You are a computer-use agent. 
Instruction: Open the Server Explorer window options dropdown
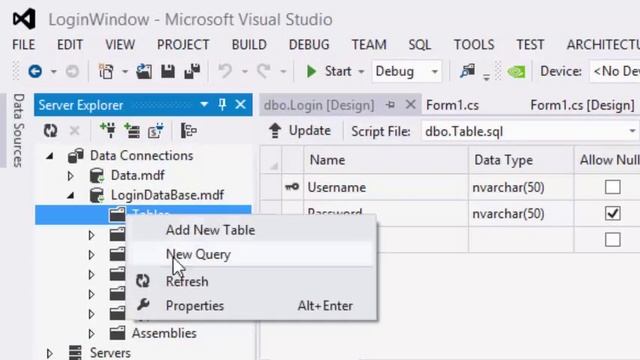(204, 105)
